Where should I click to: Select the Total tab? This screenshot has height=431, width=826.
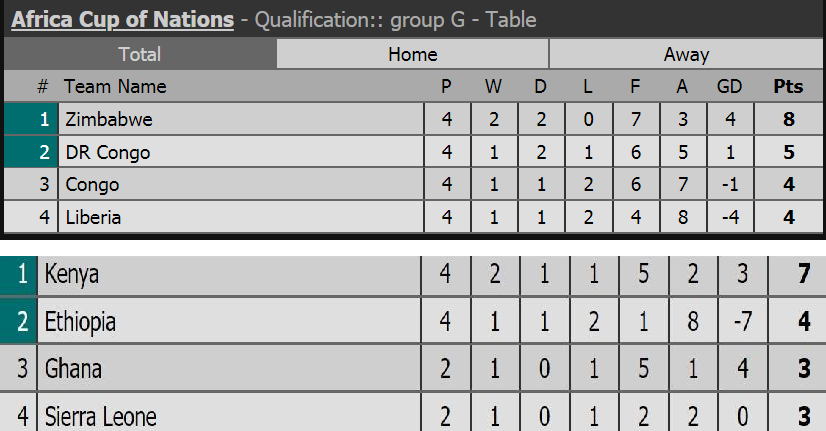coord(140,54)
